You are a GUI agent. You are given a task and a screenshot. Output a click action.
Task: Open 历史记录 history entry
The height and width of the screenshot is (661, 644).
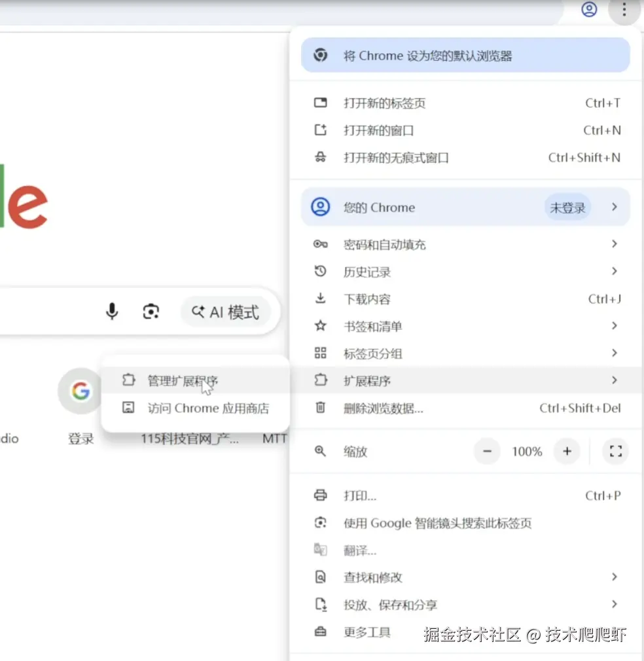click(465, 272)
